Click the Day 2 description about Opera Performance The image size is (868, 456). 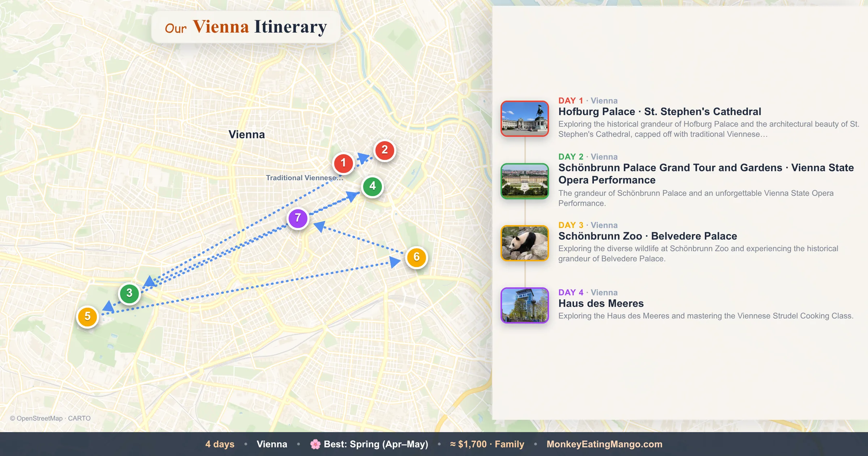tap(696, 198)
